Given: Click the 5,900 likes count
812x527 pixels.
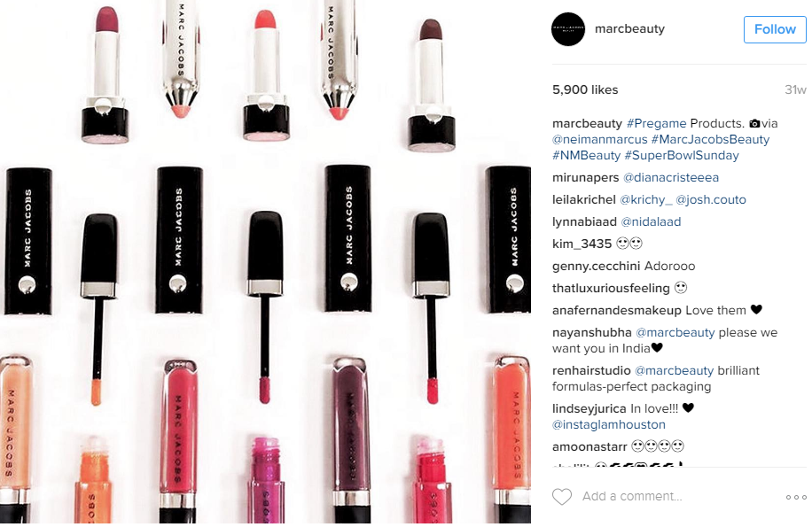Looking at the screenshot, I should coord(585,90).
